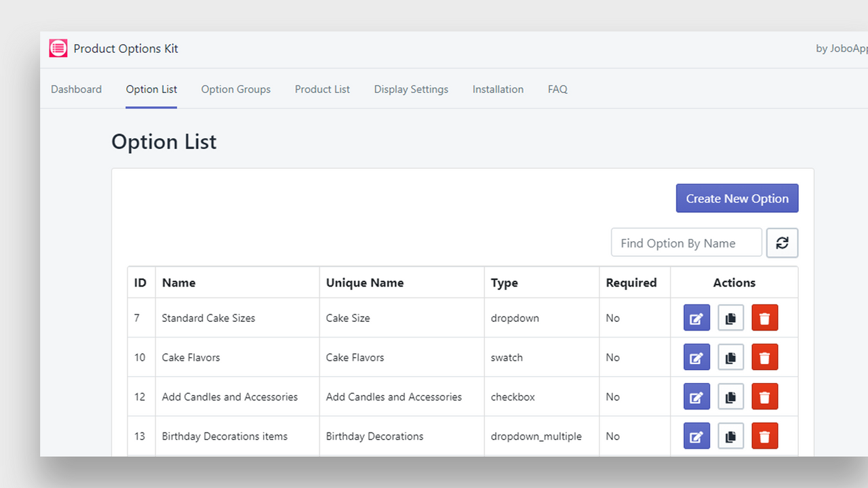
Task: Duplicate the Cake Flavors option
Action: click(x=730, y=357)
